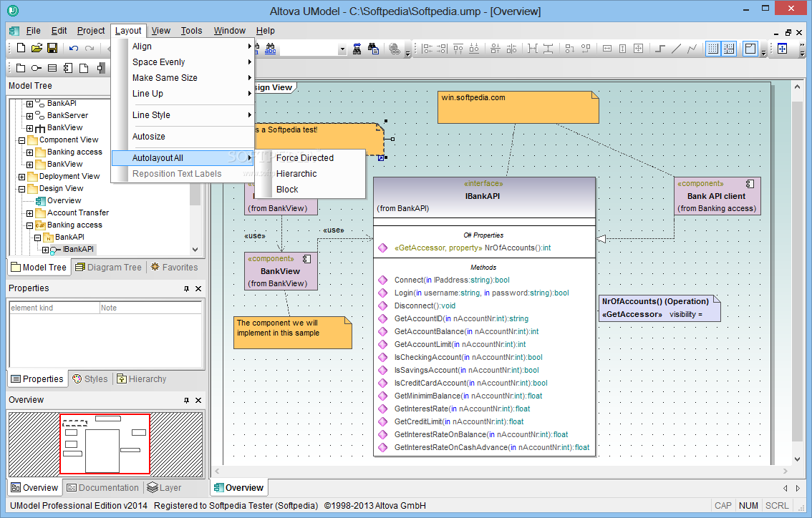Create a new project with New icon
The height and width of the screenshot is (518, 812).
pyautogui.click(x=21, y=48)
